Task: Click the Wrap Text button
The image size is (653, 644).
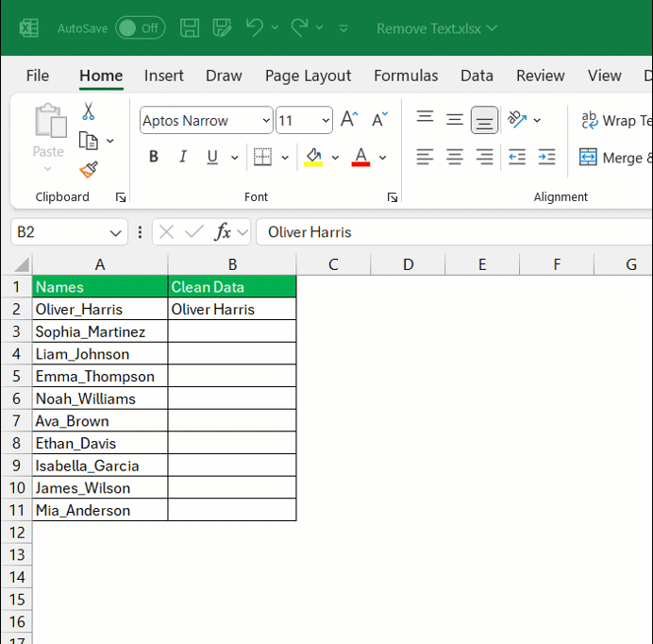Action: point(616,121)
